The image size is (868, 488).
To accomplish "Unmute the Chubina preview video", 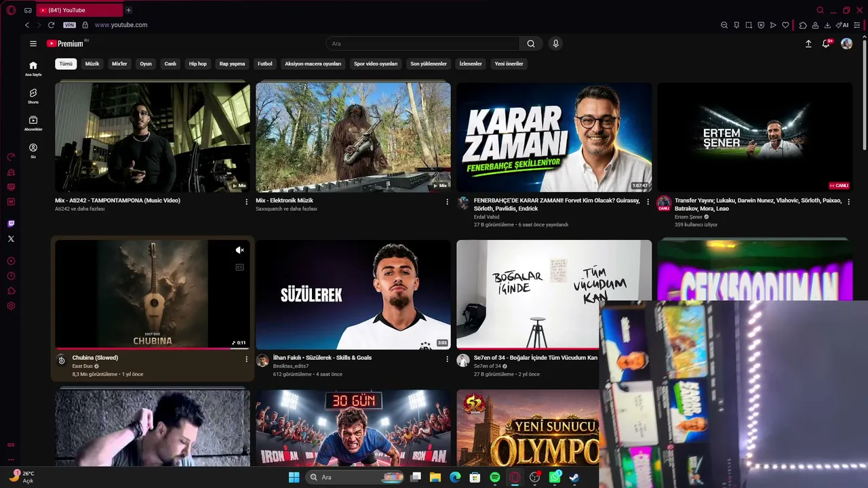I will [x=239, y=250].
